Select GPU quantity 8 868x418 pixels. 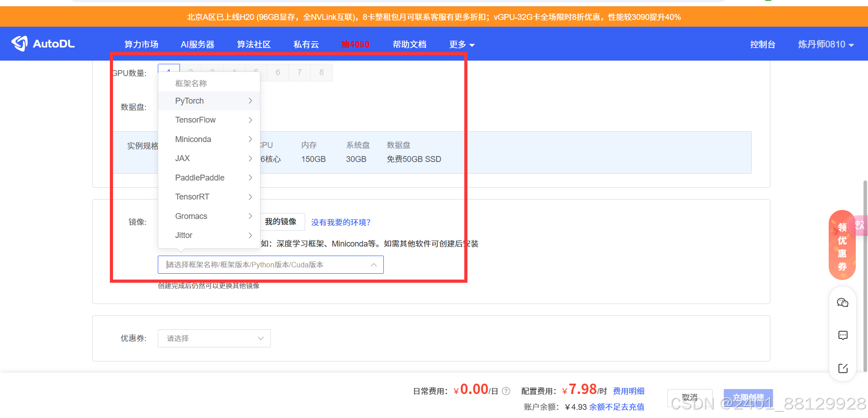321,72
